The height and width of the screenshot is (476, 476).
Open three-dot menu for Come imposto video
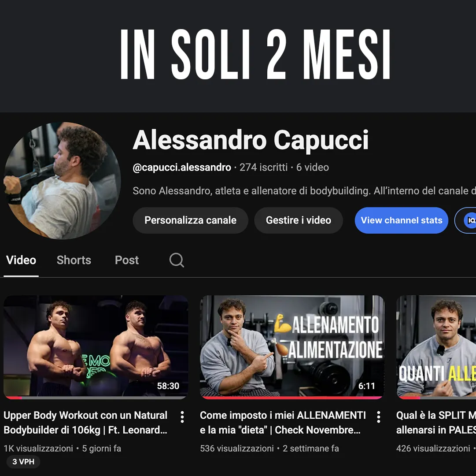click(x=379, y=417)
